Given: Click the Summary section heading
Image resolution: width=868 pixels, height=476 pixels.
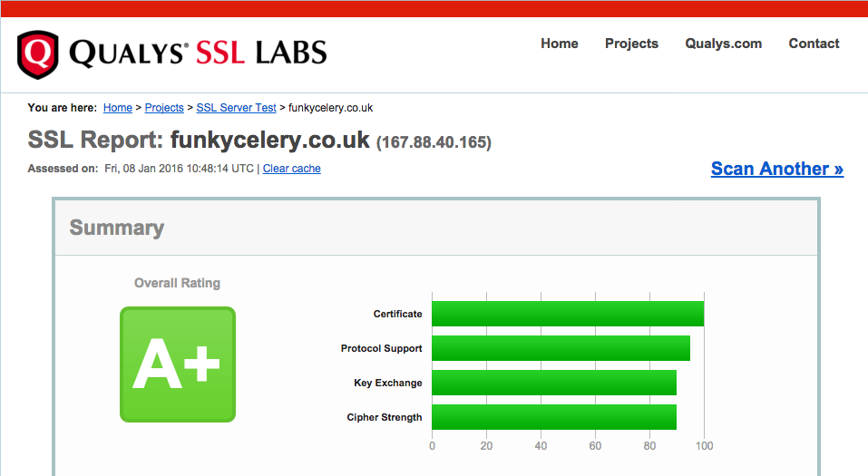Looking at the screenshot, I should (x=117, y=228).
